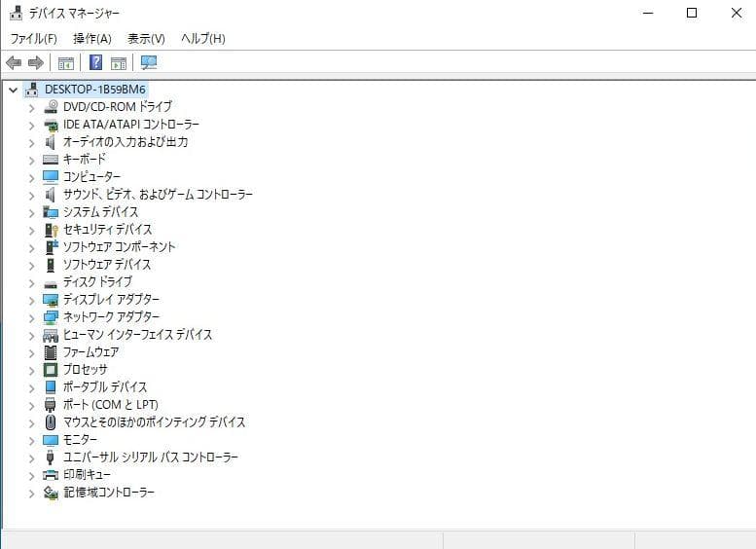Click the display adapter icon beside ディスプレイ アダプター
This screenshot has height=549, width=756.
pos(51,300)
